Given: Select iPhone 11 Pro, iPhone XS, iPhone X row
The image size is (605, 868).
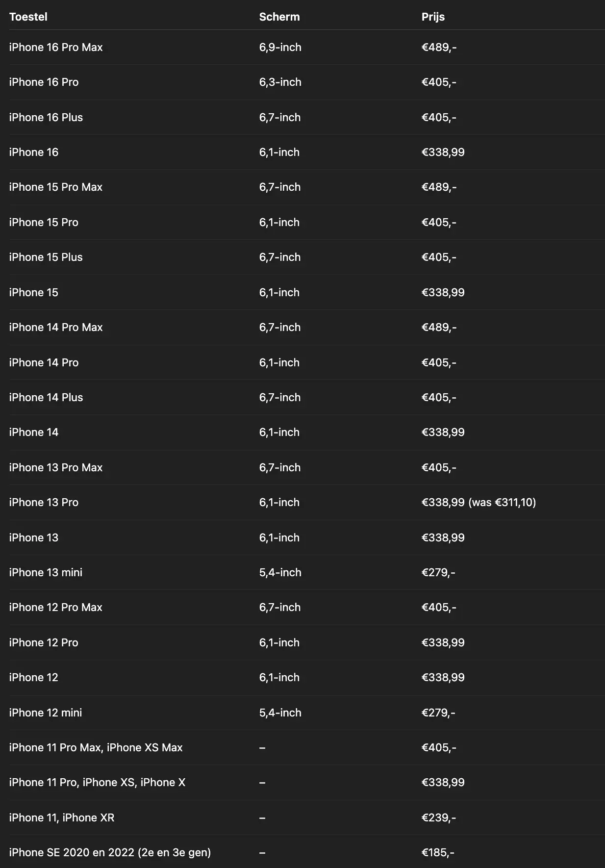Looking at the screenshot, I should pos(307,782).
